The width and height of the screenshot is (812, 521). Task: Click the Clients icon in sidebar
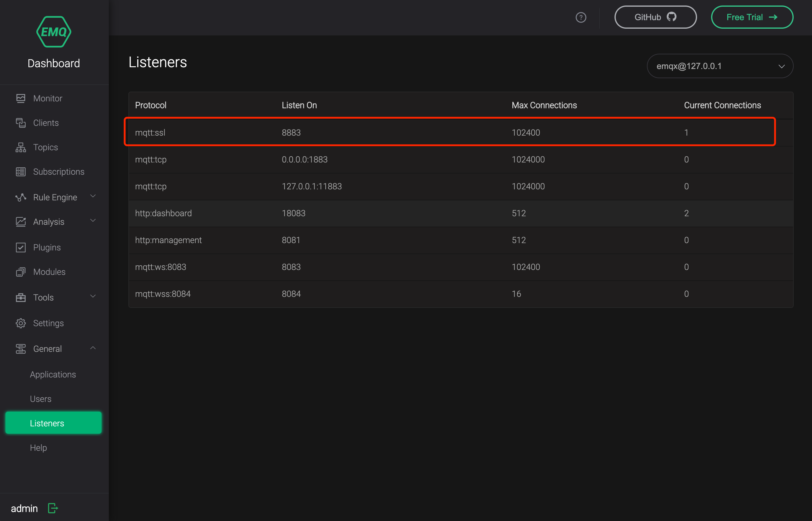coord(20,122)
